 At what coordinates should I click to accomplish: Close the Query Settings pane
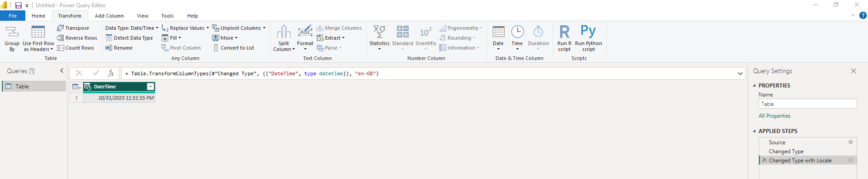(853, 71)
